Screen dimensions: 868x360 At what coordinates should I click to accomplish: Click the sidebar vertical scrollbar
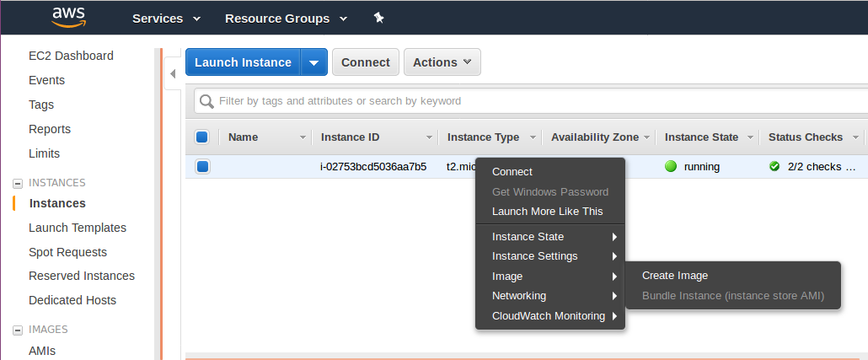pos(158,204)
